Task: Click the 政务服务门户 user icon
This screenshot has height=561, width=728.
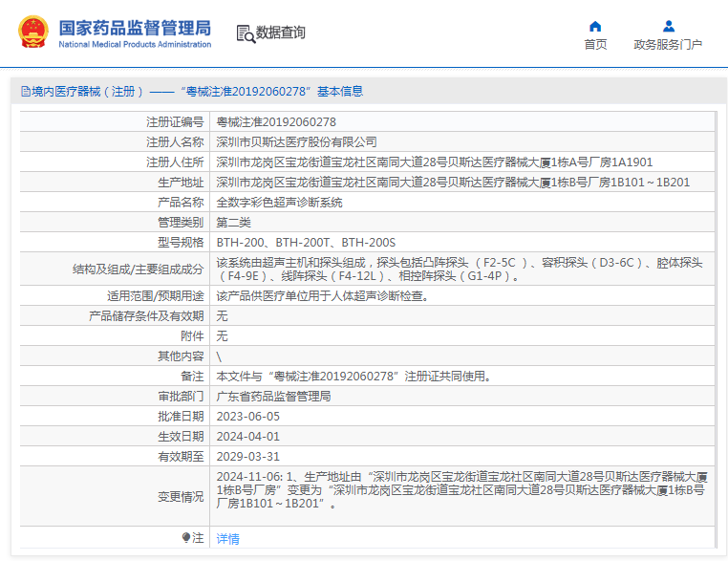Action: 669,26
